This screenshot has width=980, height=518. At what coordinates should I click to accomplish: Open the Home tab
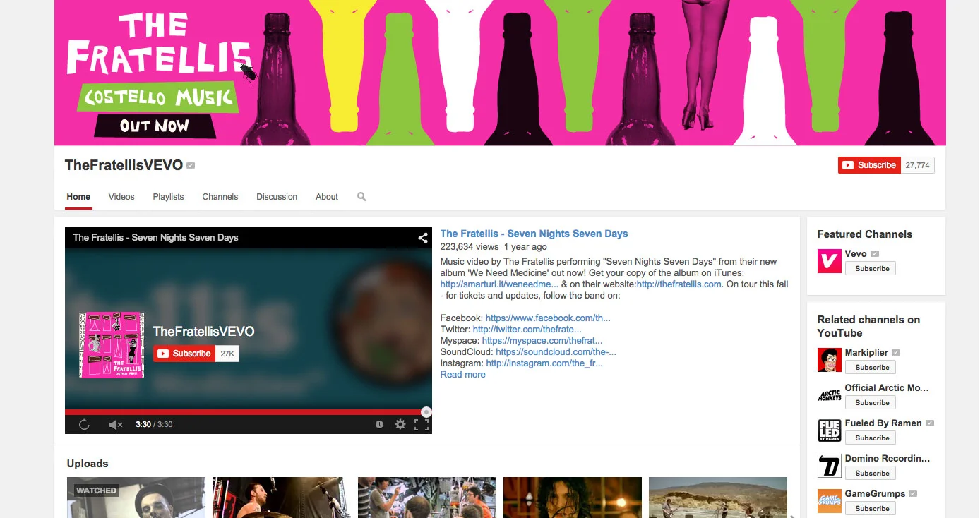point(78,197)
